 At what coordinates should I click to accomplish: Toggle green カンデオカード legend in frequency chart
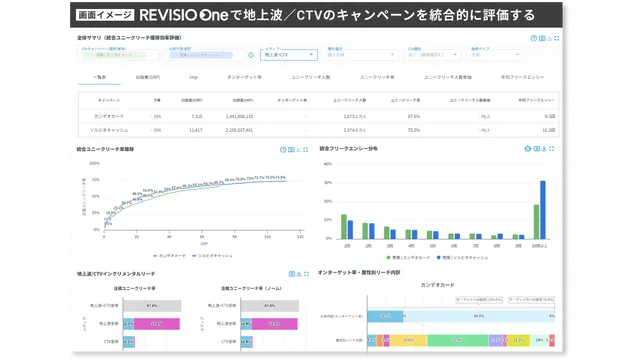pos(408,258)
